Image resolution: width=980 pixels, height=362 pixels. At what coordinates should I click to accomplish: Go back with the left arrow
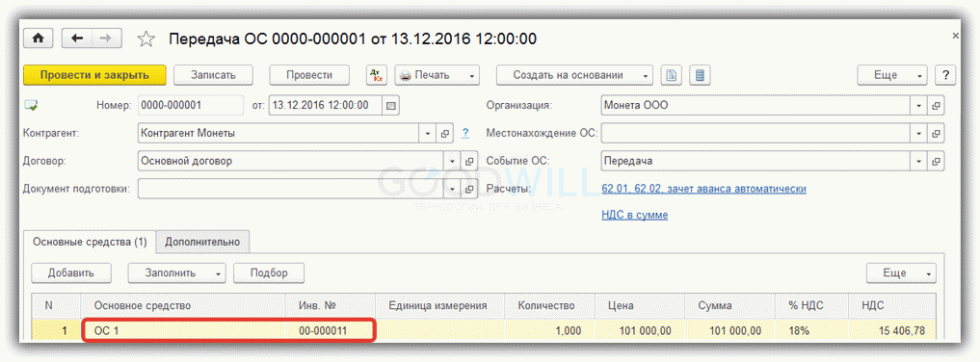(77, 39)
